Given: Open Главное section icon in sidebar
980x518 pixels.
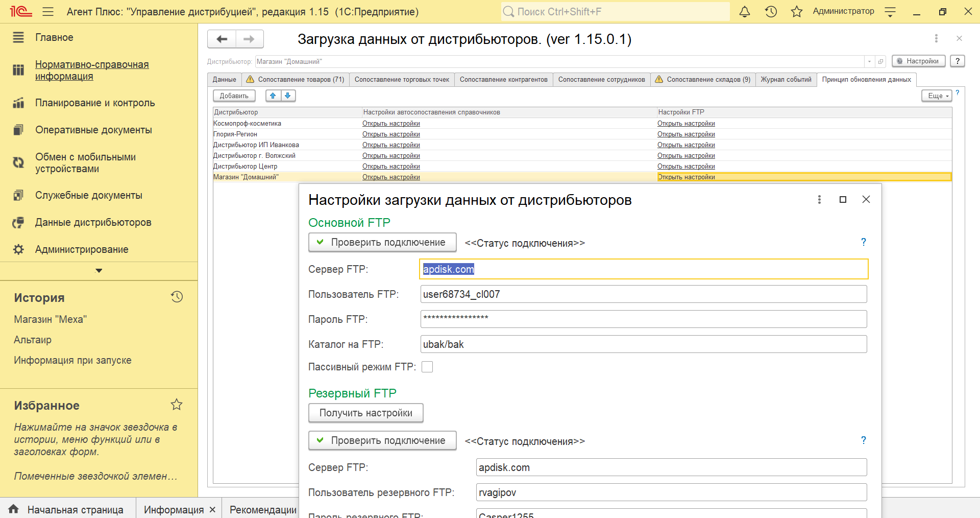Looking at the screenshot, I should pos(18,37).
